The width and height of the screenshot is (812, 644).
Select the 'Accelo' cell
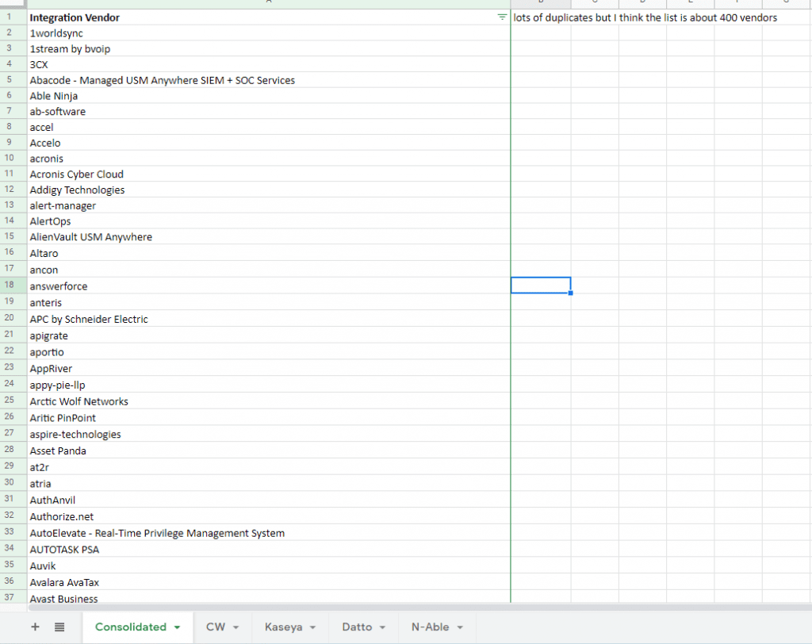(x=269, y=143)
